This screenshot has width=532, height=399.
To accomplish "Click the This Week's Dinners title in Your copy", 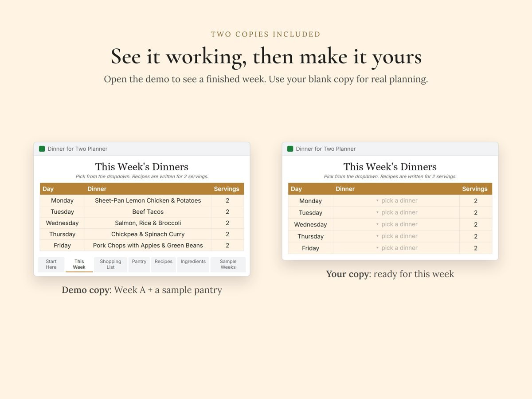I will click(390, 167).
